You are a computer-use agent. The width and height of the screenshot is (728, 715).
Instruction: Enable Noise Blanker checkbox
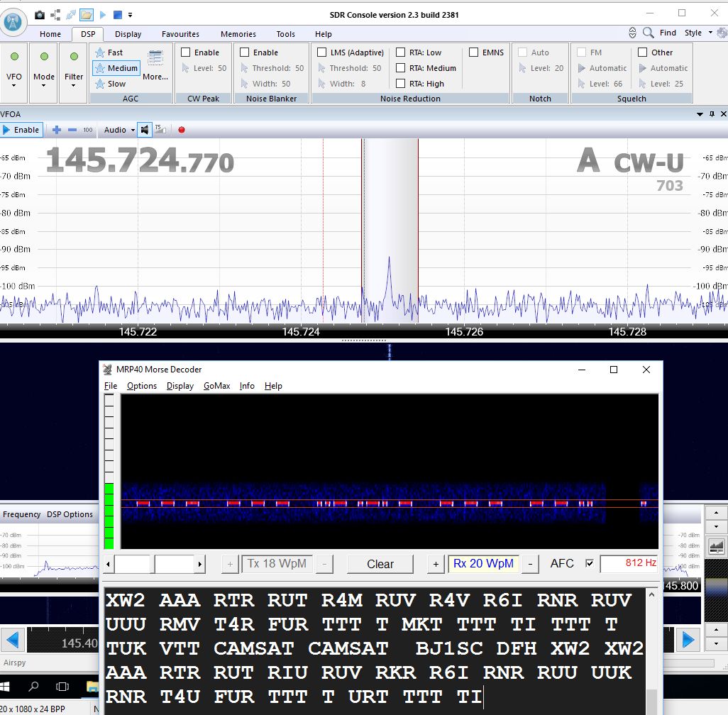[245, 52]
